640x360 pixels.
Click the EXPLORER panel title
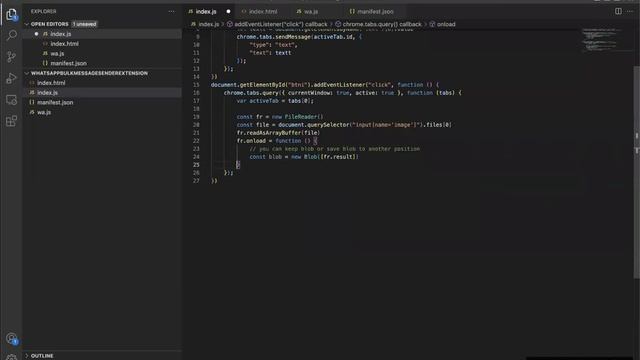[44, 11]
